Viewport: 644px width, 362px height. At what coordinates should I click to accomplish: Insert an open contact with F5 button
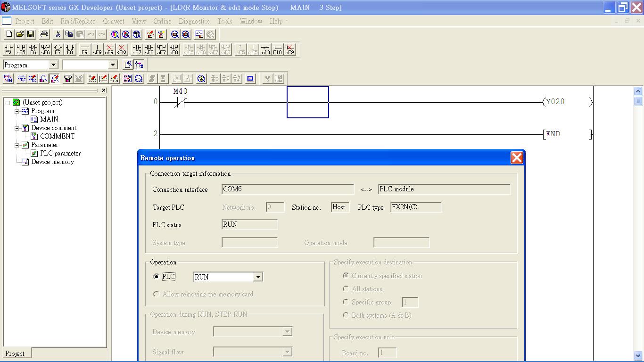8,49
